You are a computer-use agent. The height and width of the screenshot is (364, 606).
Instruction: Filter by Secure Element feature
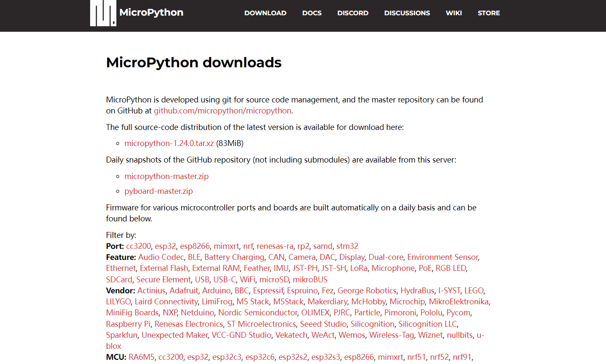pyautogui.click(x=163, y=280)
